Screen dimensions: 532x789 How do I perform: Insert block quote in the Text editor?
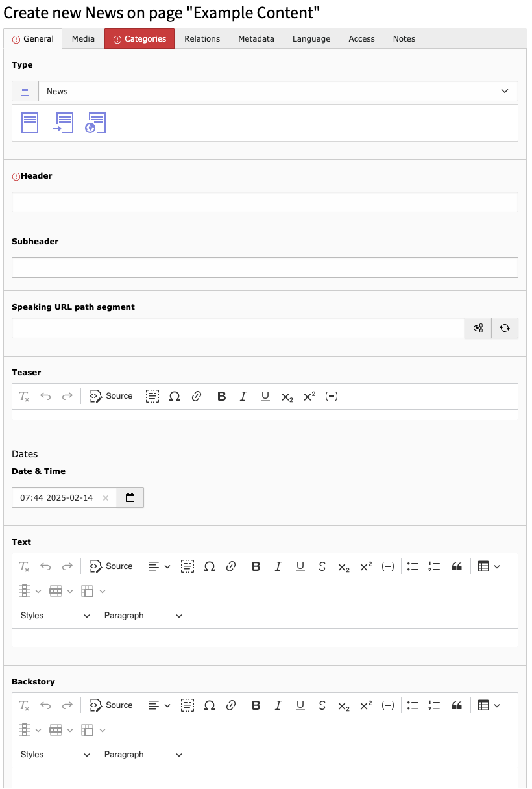point(457,566)
